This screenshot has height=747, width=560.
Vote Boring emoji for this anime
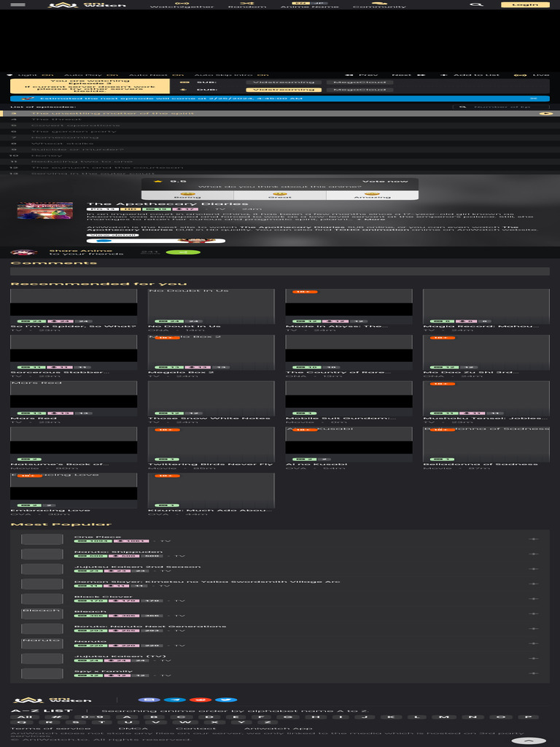187,196
